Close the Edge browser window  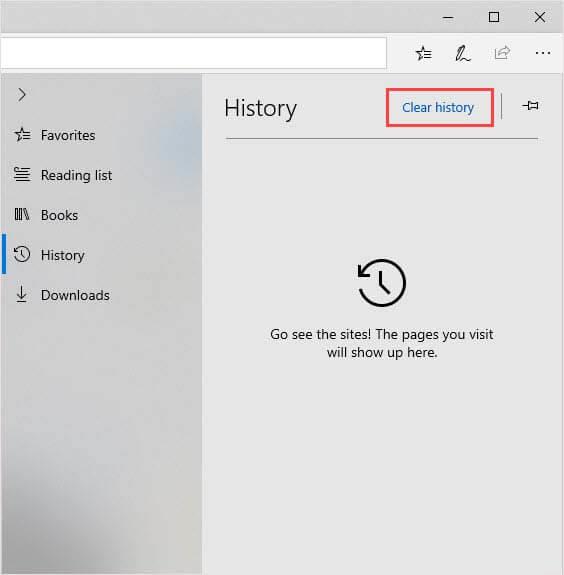point(540,17)
